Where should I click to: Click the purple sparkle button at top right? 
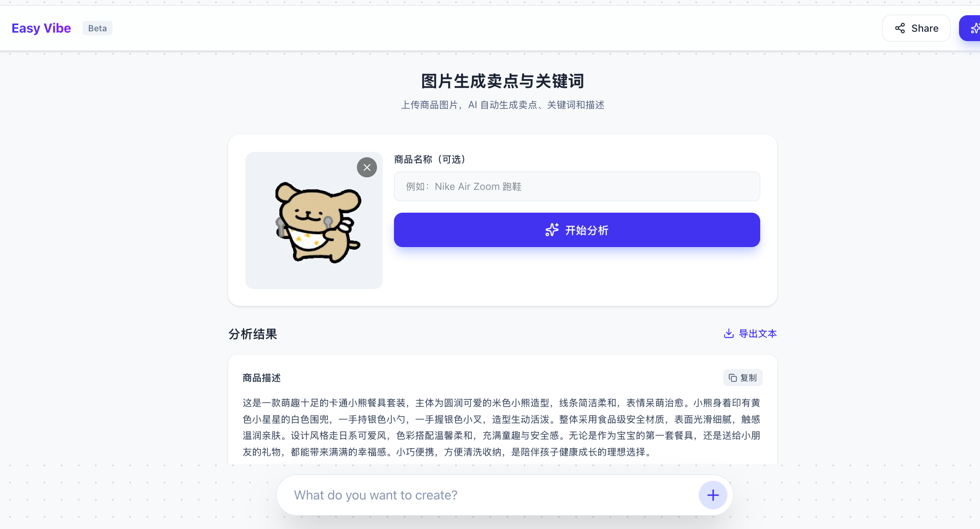tap(970, 28)
